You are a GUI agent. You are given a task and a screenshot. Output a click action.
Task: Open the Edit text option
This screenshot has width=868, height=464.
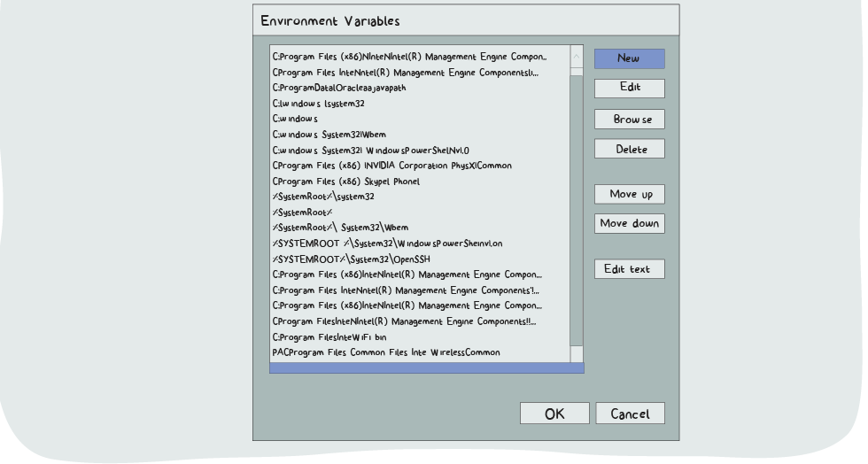coord(629,269)
